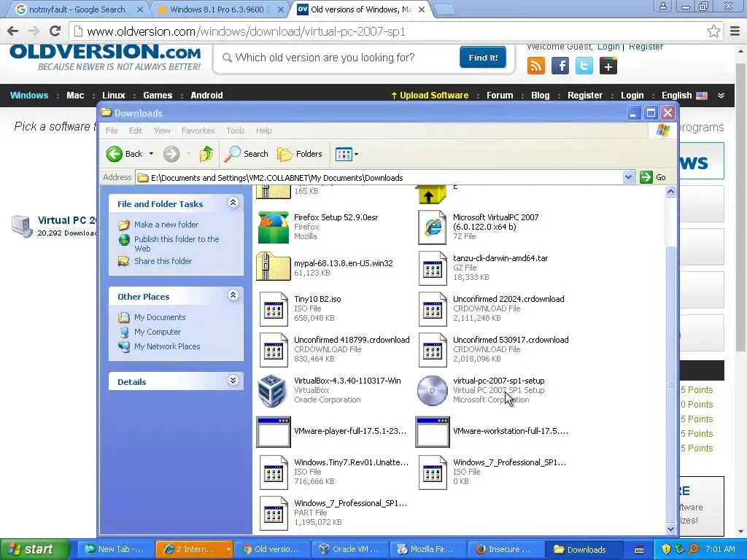Open the Back history dropdown arrow
747x560 pixels.
pyautogui.click(x=151, y=154)
